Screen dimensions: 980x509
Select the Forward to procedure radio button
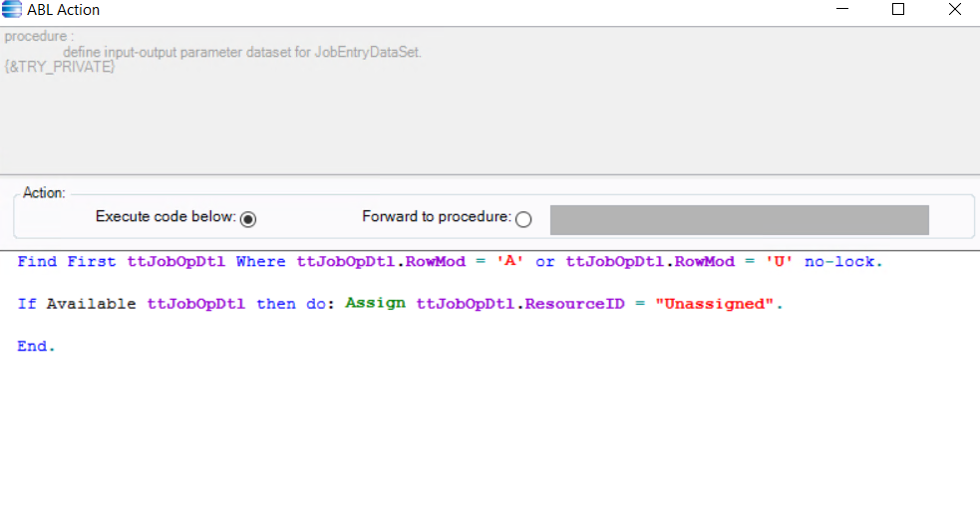[523, 219]
